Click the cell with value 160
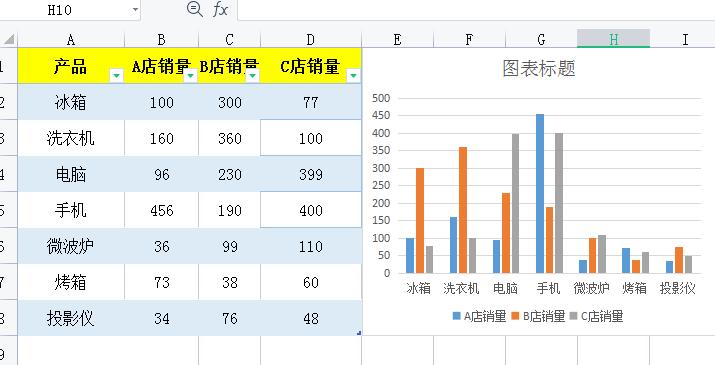This screenshot has width=715, height=365. coord(161,138)
